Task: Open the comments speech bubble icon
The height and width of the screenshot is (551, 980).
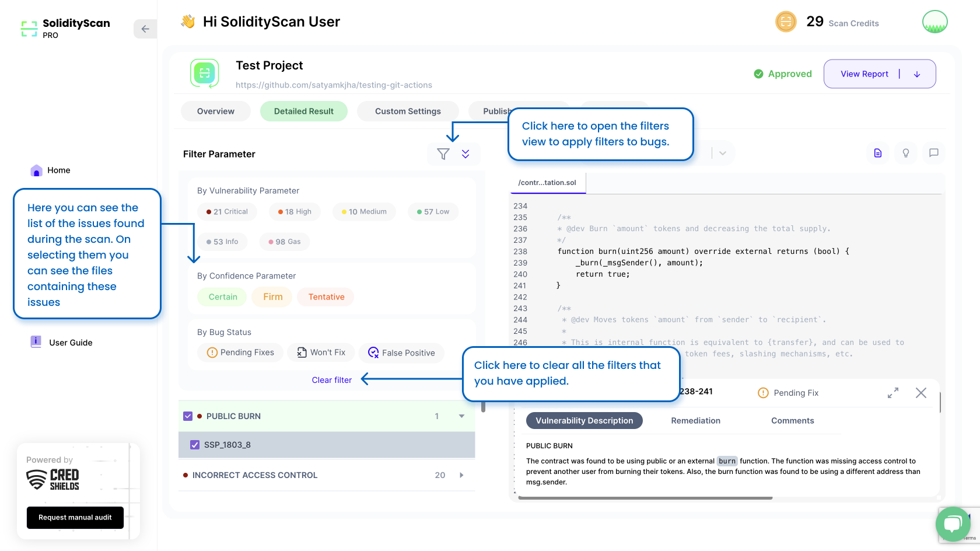Action: (934, 153)
